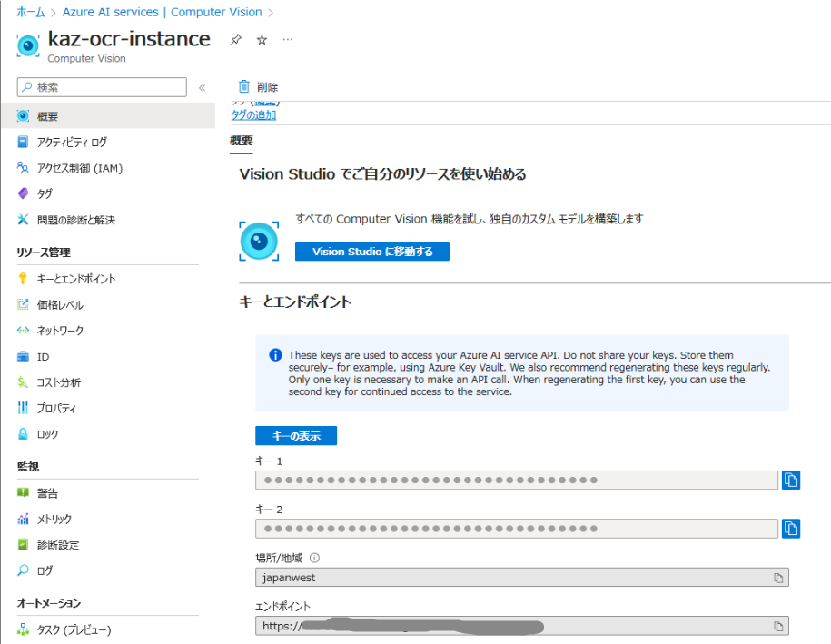
Task: Click the japanwest location field
Action: (522, 577)
